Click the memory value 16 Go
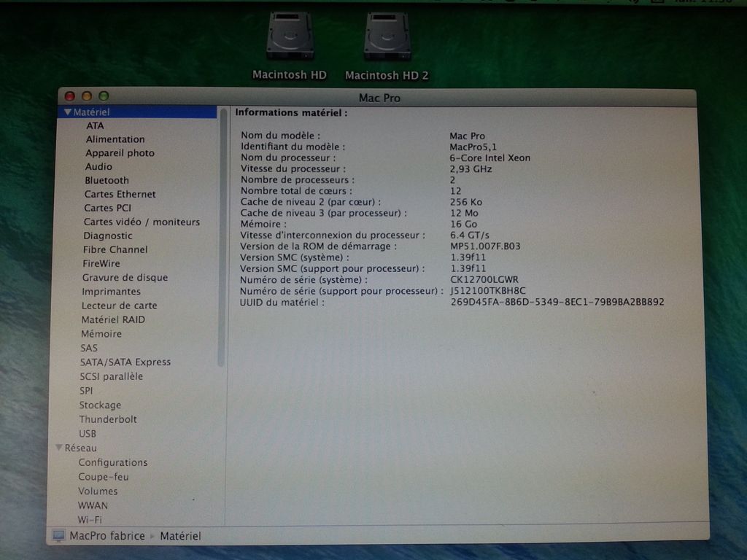This screenshot has width=747, height=560. (463, 225)
